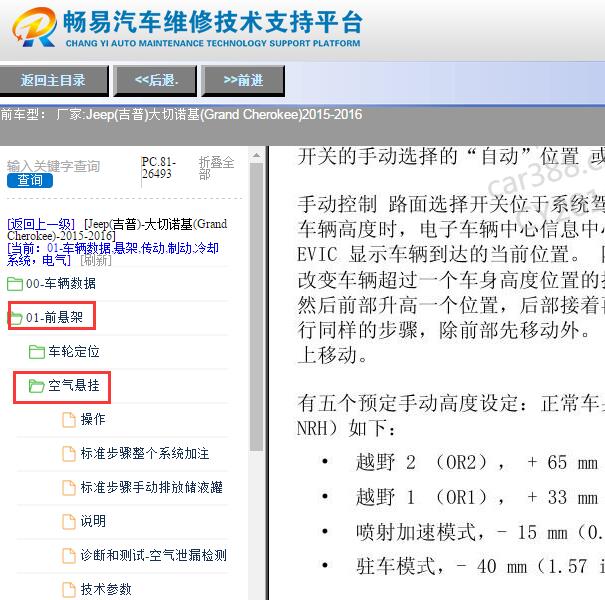Open the 返回上一级 link
605x600 pixels.
tap(41, 224)
